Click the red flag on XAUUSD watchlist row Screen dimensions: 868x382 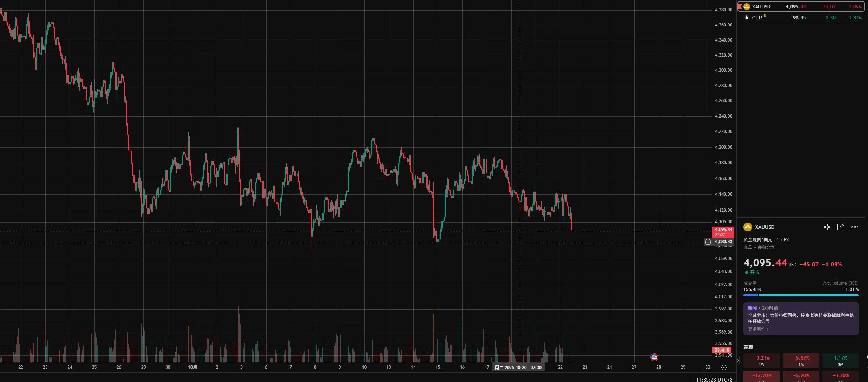740,6
